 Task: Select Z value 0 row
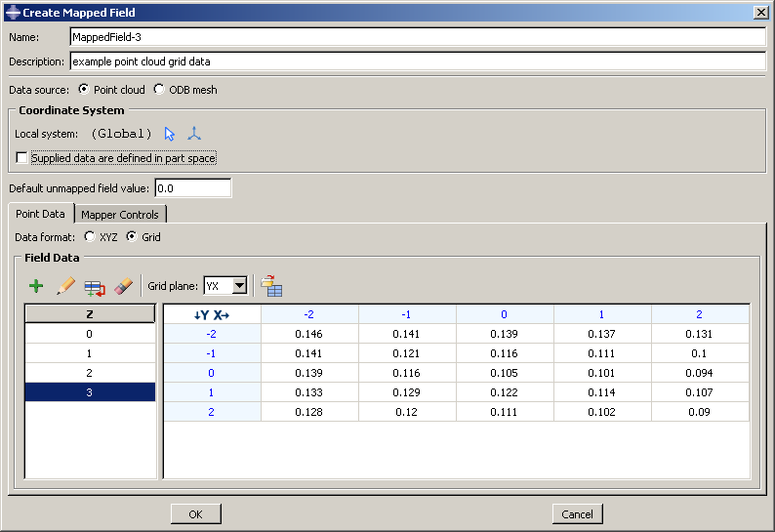(x=90, y=334)
